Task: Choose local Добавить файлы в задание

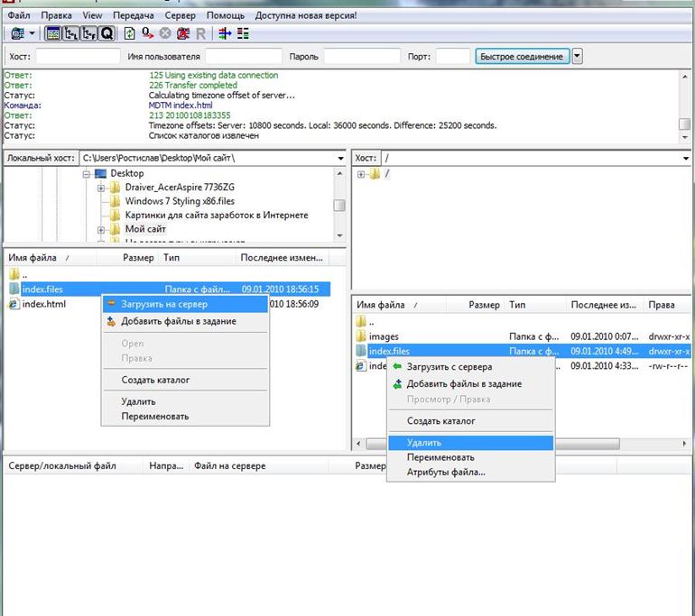Action: point(185,321)
